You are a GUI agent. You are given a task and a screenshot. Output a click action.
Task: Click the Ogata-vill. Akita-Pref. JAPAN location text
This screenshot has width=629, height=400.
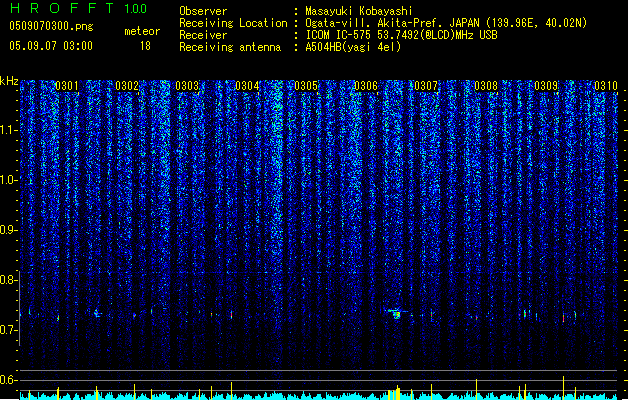pos(446,23)
